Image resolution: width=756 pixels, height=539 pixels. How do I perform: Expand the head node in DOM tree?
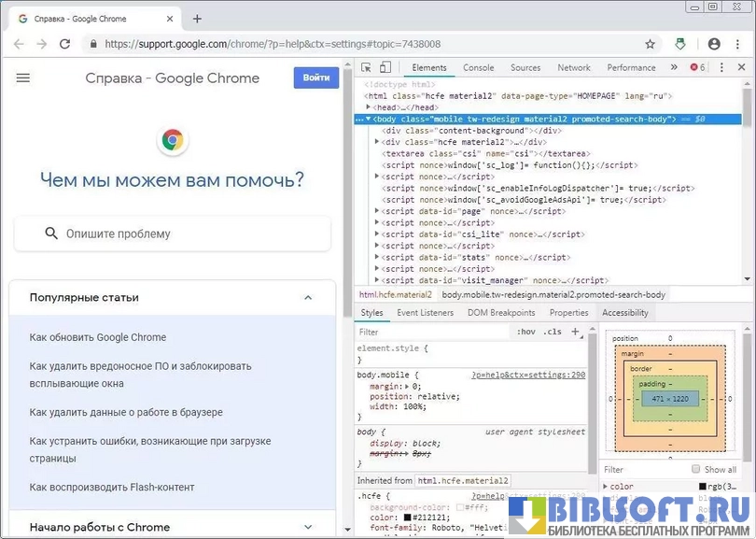pos(370,107)
